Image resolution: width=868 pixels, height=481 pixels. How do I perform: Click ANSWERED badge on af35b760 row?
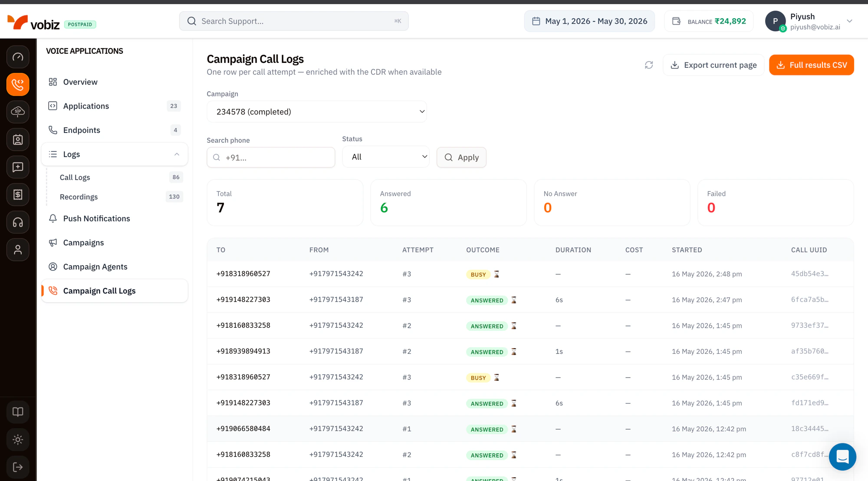point(487,352)
